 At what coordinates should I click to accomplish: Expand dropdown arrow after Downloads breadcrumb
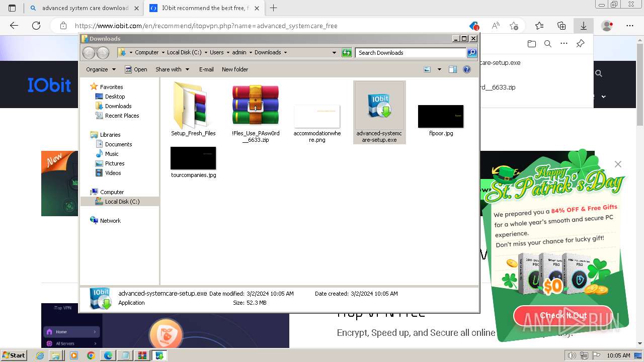[285, 52]
